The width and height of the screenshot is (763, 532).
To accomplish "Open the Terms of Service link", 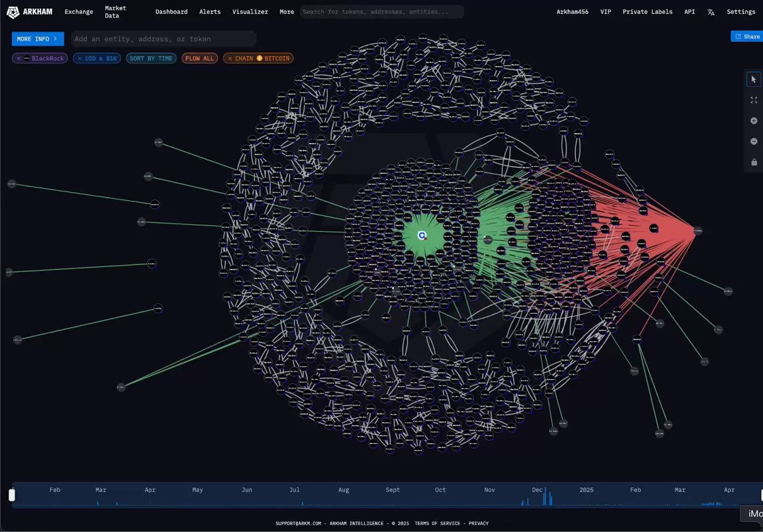I will coord(437,523).
